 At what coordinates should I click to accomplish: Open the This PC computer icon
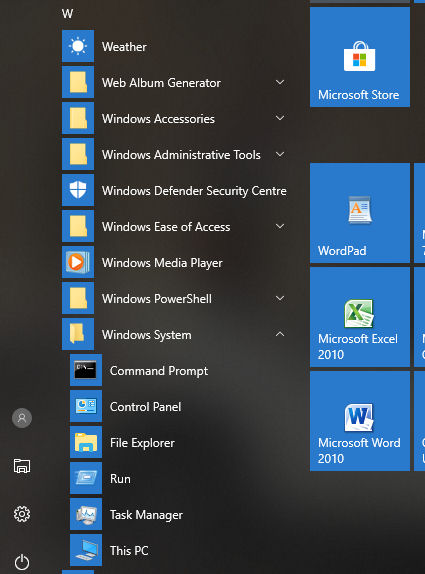click(86, 550)
